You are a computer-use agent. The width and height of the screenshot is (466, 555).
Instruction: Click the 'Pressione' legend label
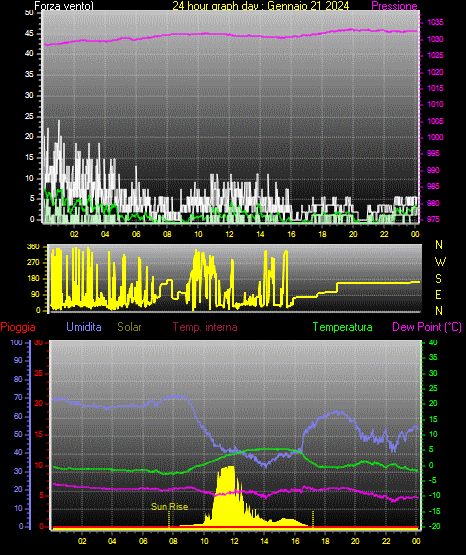coord(394,6)
